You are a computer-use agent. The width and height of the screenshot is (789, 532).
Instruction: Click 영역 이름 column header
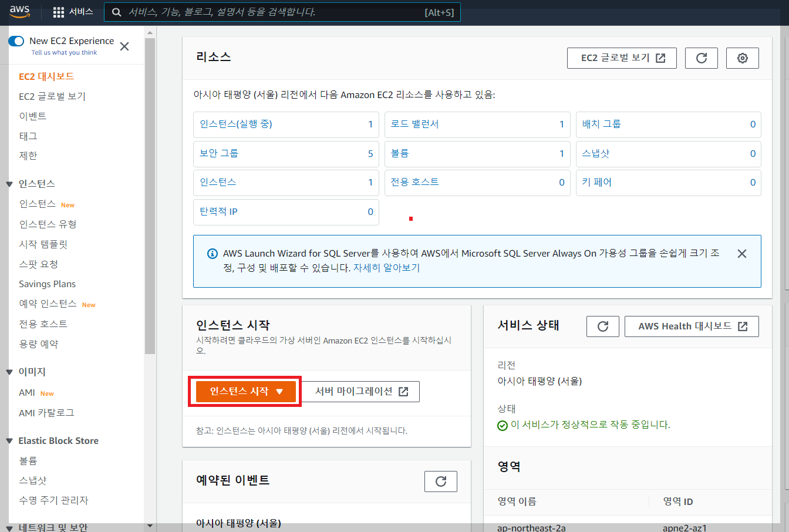(517, 501)
